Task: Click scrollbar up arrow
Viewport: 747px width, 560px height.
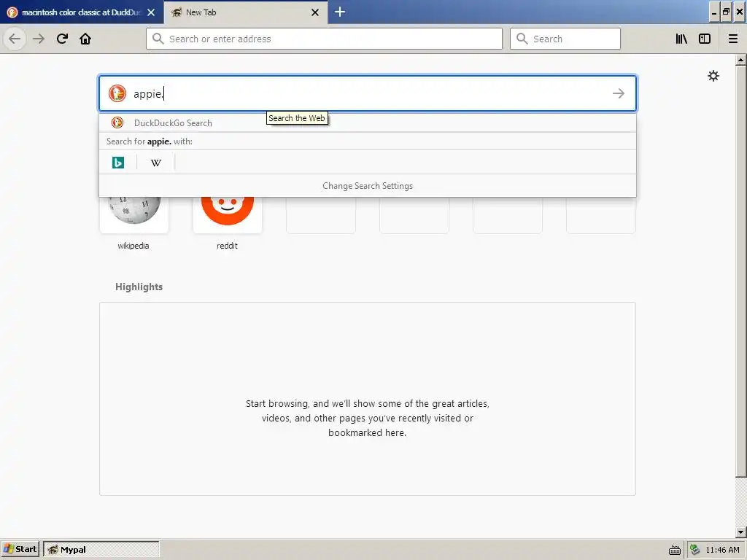Action: (740, 60)
